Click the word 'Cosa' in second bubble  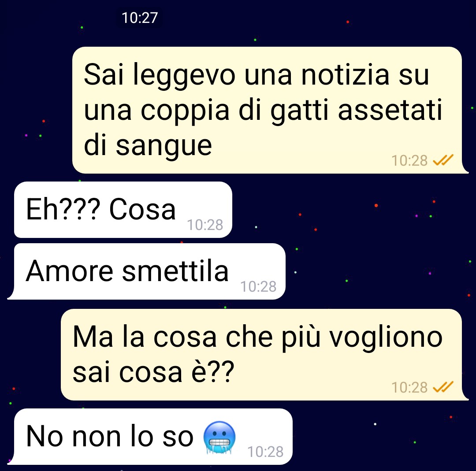click(x=142, y=209)
